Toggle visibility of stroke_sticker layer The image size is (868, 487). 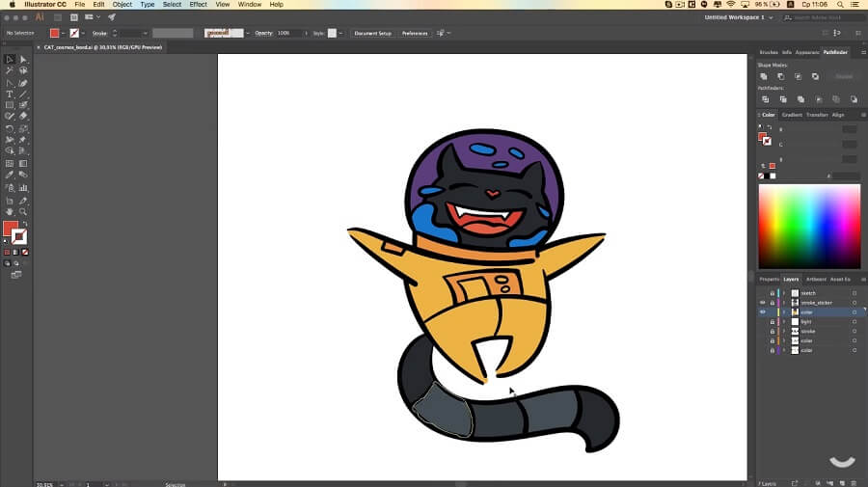click(x=762, y=303)
